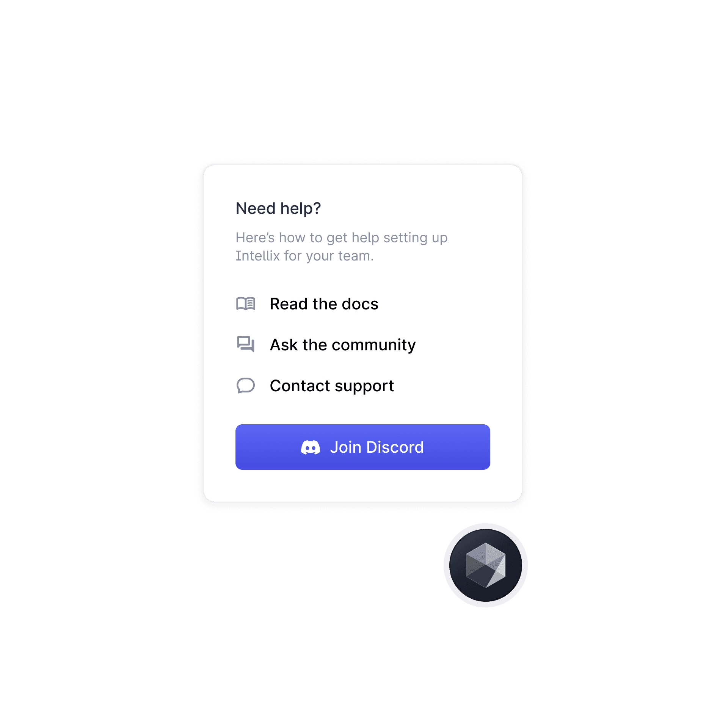Click the Need help? heading
Screen dimensions: 728x728
[278, 209]
